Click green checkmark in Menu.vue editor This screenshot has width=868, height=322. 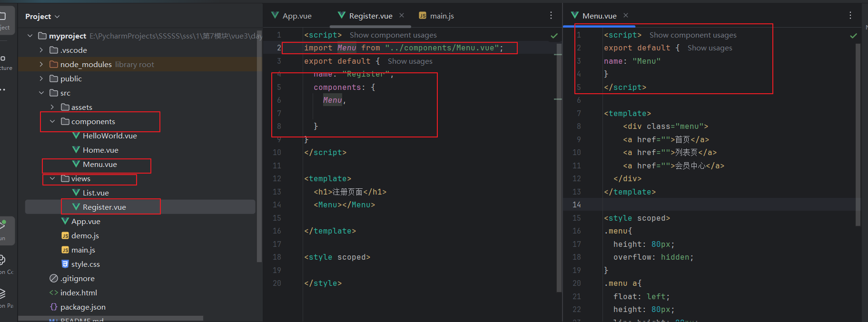[854, 36]
